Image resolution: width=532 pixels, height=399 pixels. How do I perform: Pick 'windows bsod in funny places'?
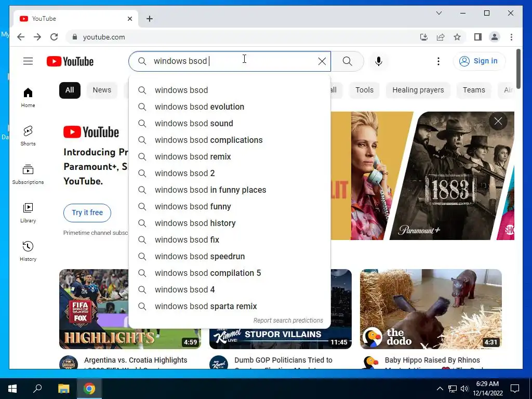click(x=230, y=190)
